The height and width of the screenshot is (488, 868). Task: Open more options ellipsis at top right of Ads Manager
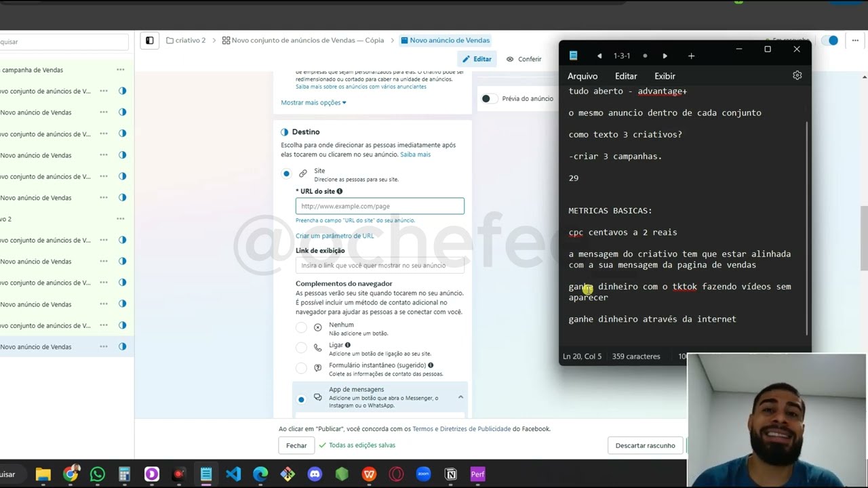click(855, 41)
